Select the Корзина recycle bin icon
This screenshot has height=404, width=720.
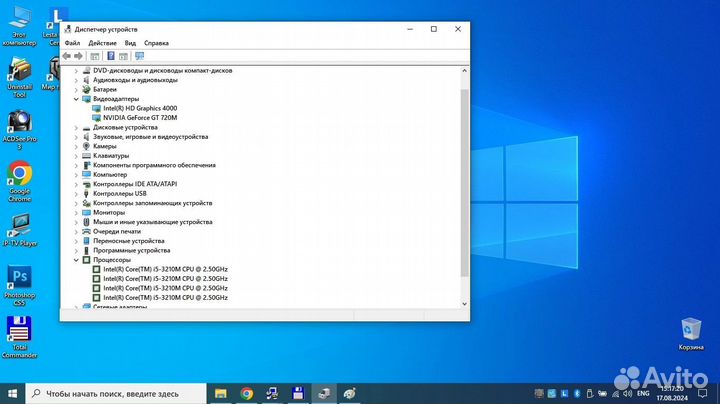point(691,334)
